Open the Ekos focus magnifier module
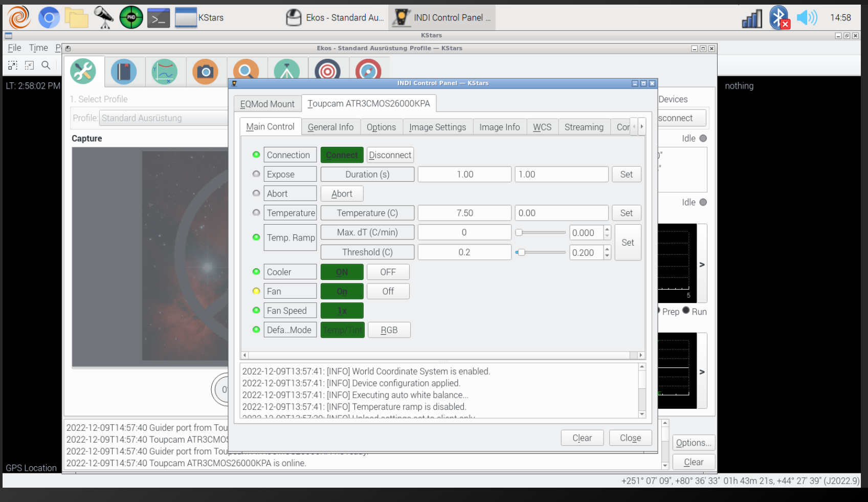Screen dimensions: 868x502 pyautogui.click(x=246, y=70)
